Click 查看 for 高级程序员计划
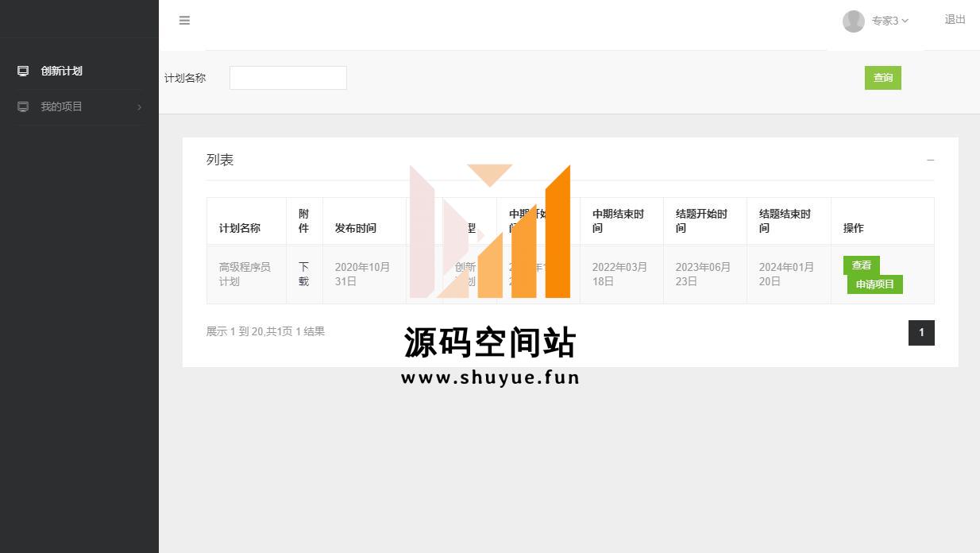980x553 pixels. pos(861,265)
